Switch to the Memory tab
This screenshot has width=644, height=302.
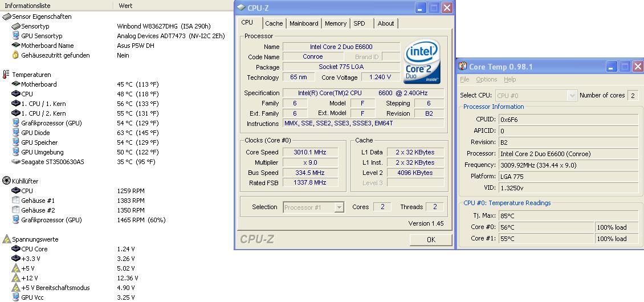click(x=336, y=23)
